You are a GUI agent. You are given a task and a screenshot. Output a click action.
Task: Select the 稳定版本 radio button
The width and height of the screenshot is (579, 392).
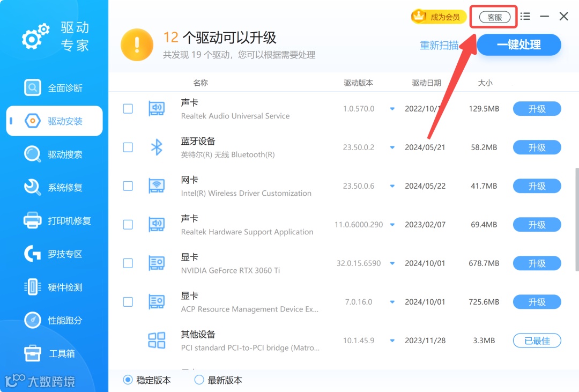click(128, 380)
